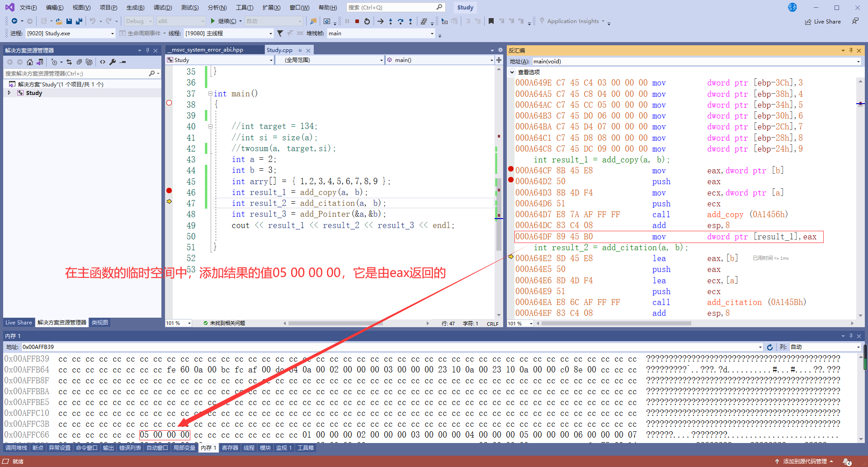Restart debugging with the circular arrow

click(x=367, y=21)
